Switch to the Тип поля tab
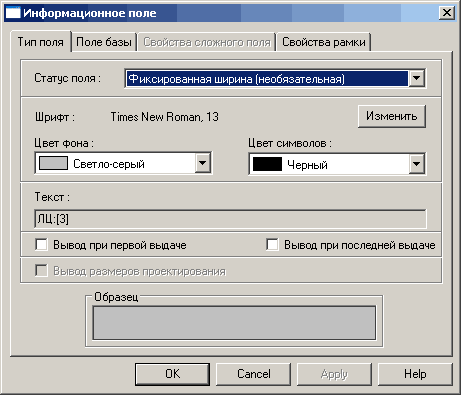 coord(41,42)
